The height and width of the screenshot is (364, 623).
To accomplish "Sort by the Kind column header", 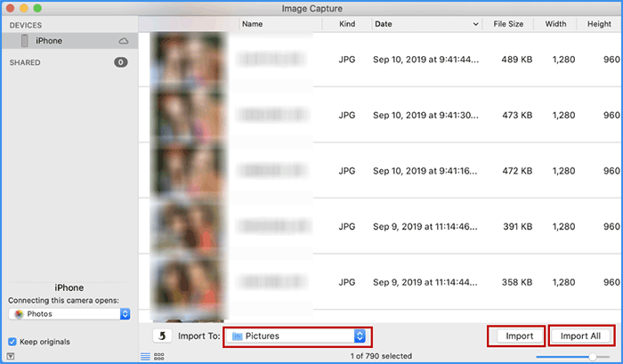I will (x=347, y=24).
